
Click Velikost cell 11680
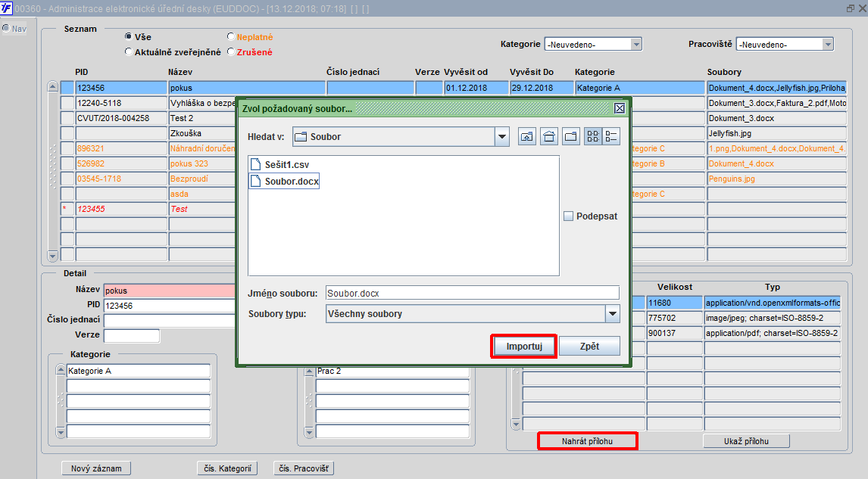[674, 303]
